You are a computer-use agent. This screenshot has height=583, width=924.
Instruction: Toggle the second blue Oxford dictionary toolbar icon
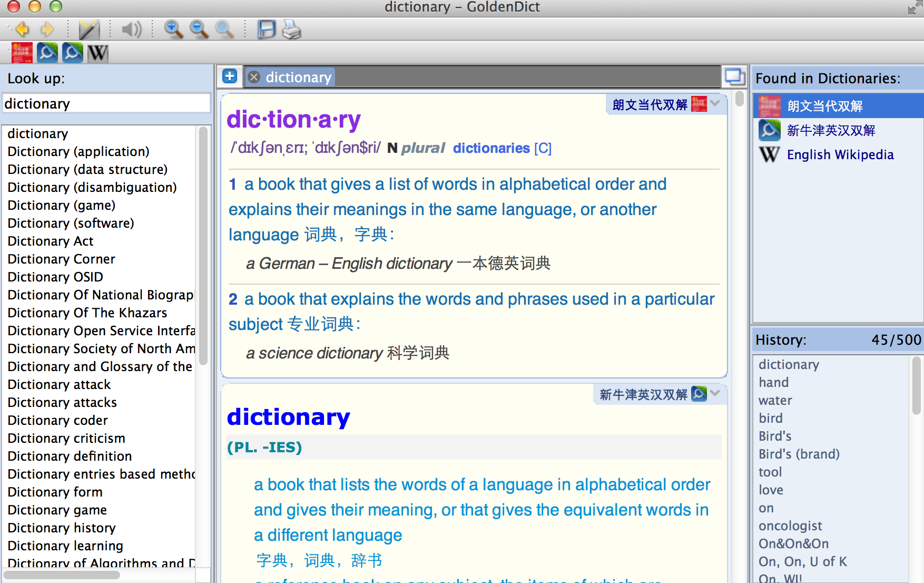[x=72, y=53]
